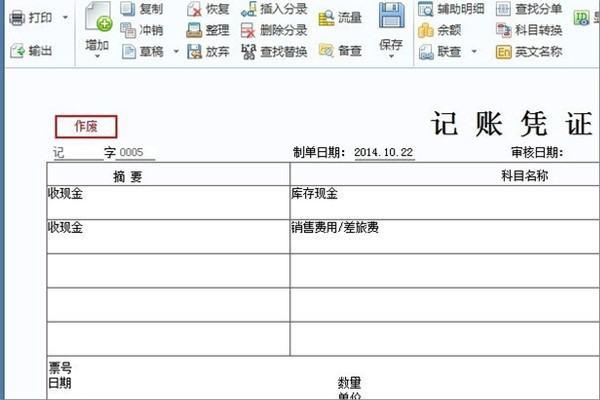Click the 打印 (Print) toolbar icon
Screen dimensions: 600x400
point(16,17)
